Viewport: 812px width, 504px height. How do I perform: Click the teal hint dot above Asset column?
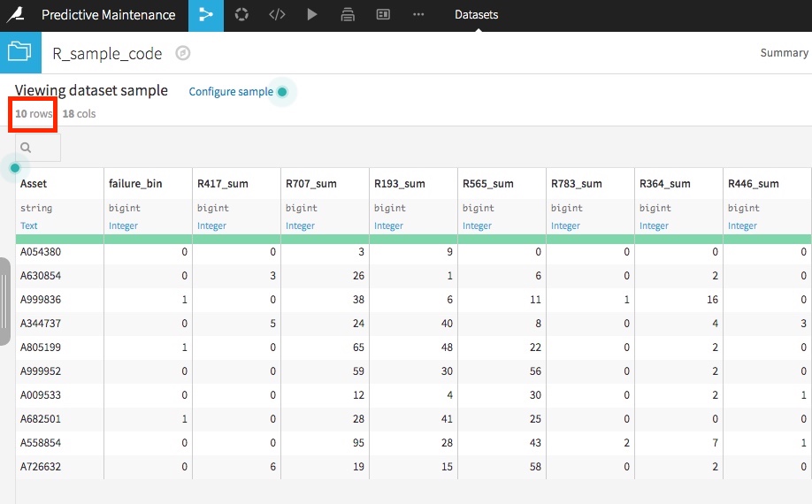tap(15, 168)
